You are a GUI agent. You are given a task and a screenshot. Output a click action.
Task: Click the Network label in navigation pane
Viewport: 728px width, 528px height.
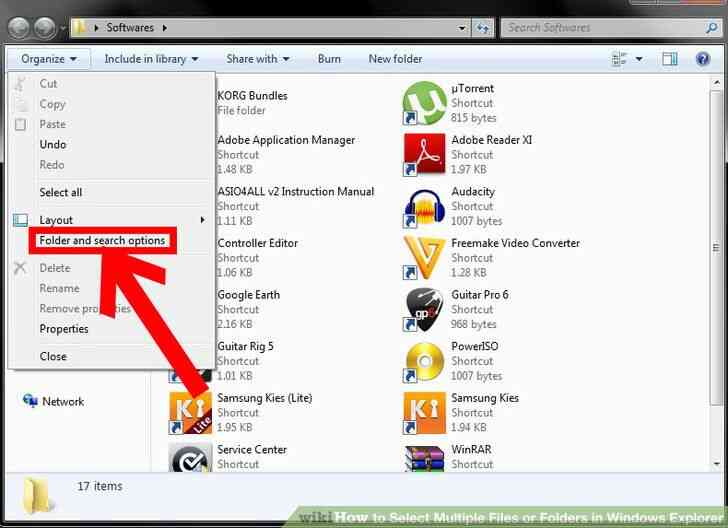click(x=63, y=401)
